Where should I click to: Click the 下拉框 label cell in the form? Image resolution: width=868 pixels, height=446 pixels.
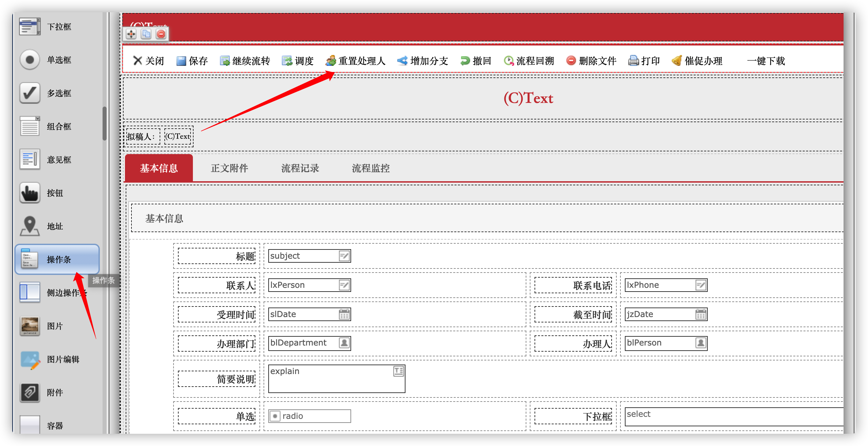point(573,416)
